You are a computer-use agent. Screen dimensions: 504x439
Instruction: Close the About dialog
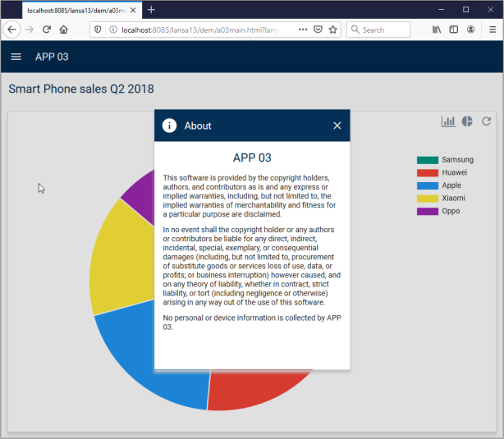point(337,126)
